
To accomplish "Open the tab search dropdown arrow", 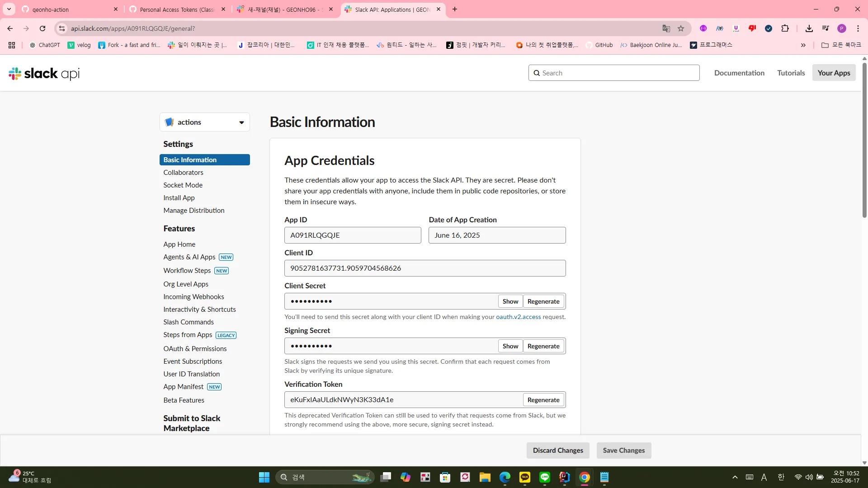I will [9, 9].
